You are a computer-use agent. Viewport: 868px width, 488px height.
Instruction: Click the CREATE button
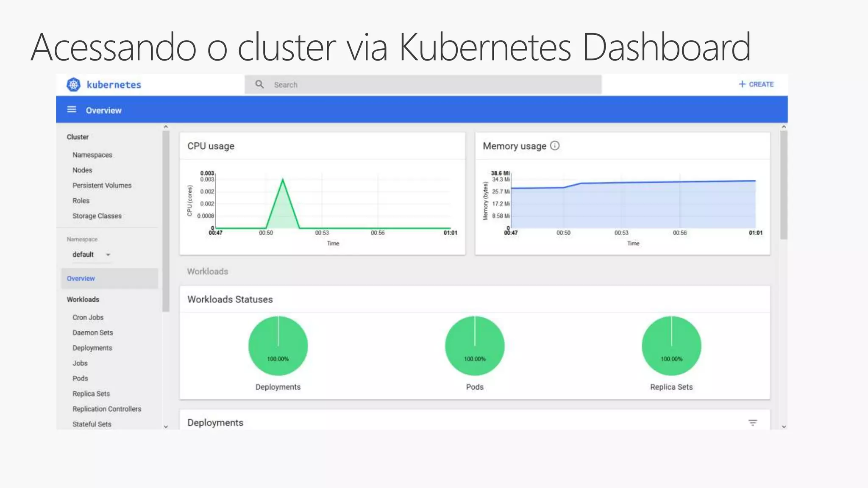point(756,84)
